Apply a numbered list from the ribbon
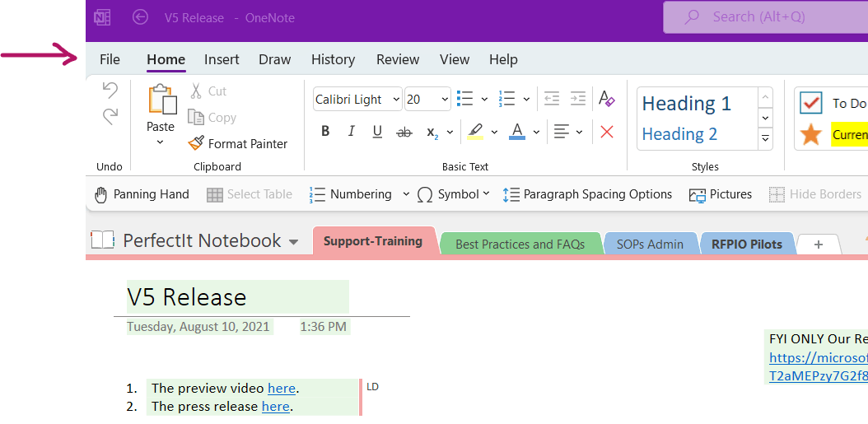 (507, 99)
